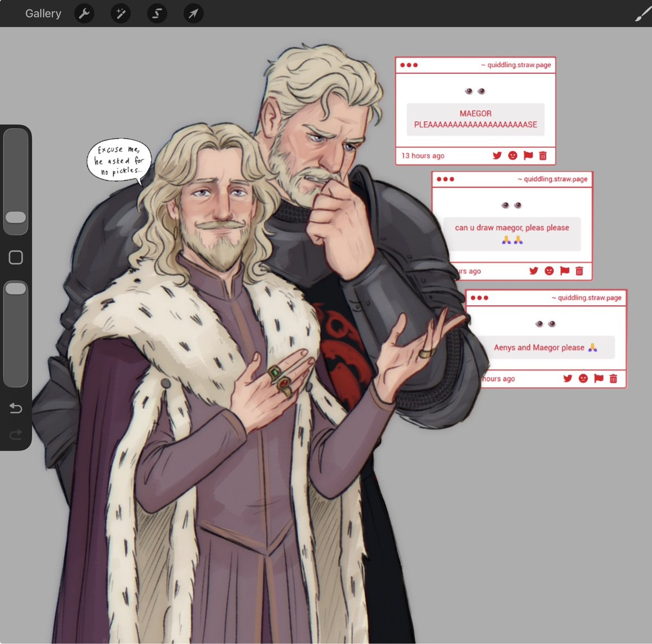
Task: Flag the MAEGOR PLEASE message
Action: pos(528,155)
